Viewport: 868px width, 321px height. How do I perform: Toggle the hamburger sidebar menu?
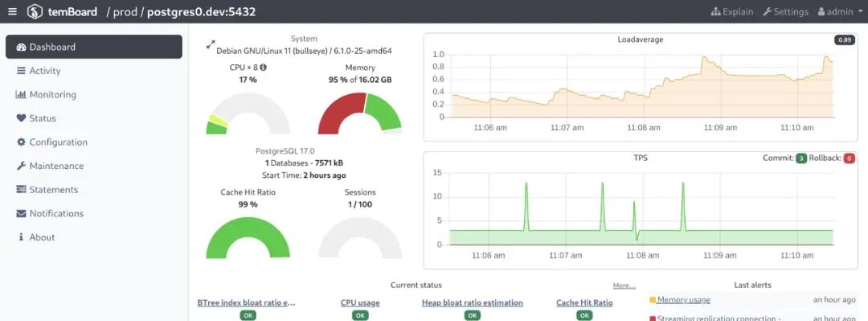[12, 11]
